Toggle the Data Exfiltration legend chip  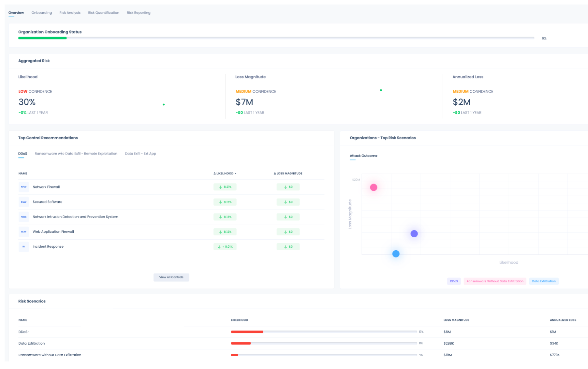(x=544, y=281)
